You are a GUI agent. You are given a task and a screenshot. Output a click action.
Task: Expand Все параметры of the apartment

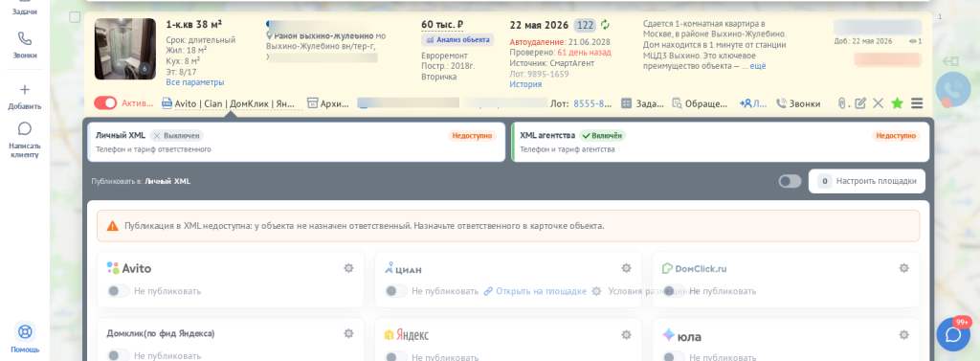[x=195, y=82]
